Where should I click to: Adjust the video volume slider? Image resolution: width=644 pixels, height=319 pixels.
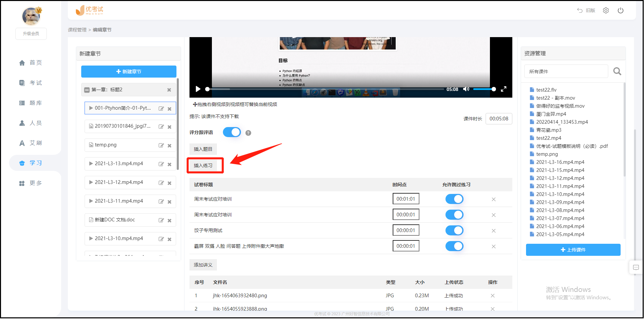click(484, 89)
